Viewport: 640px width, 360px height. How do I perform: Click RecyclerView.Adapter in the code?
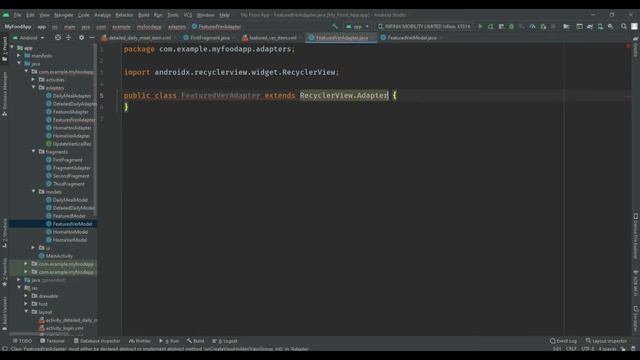point(344,95)
